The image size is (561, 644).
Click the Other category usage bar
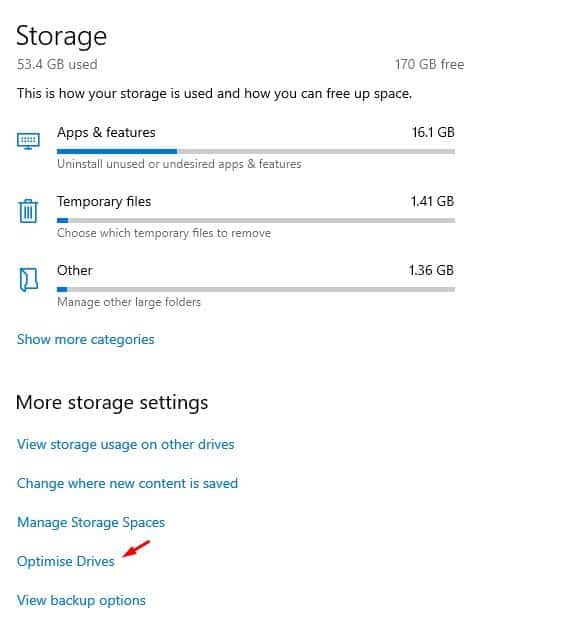point(256,290)
